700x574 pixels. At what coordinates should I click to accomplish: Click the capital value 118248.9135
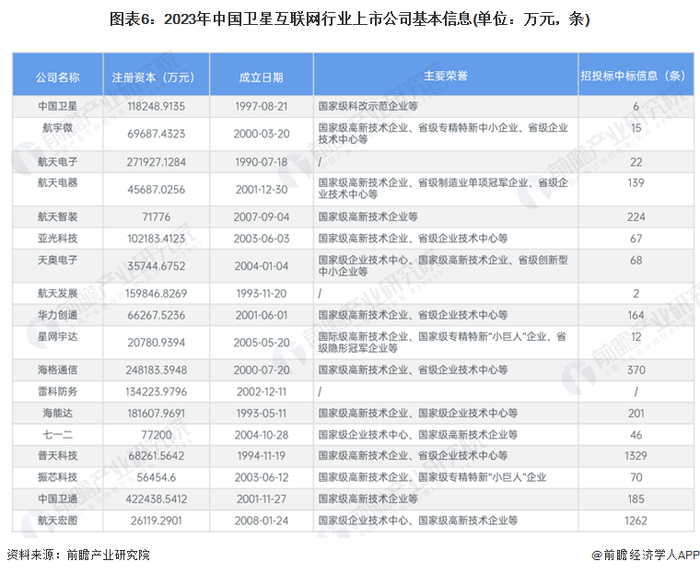pos(156,106)
